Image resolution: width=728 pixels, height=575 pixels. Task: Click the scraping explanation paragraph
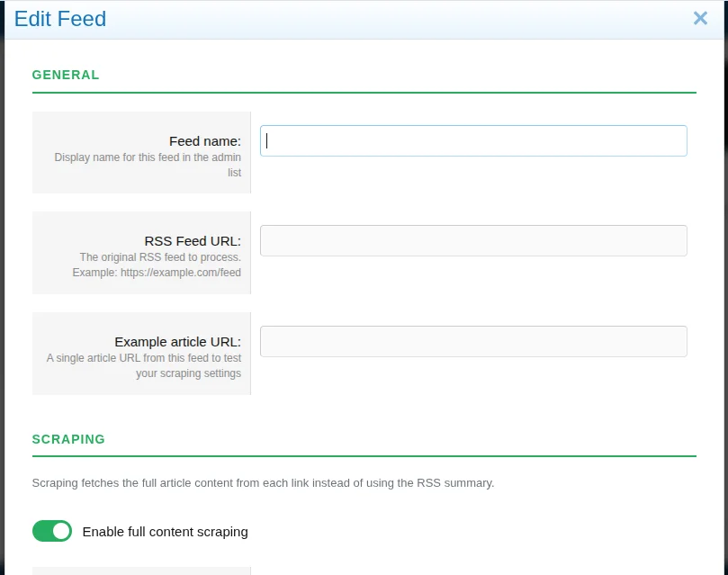point(263,483)
